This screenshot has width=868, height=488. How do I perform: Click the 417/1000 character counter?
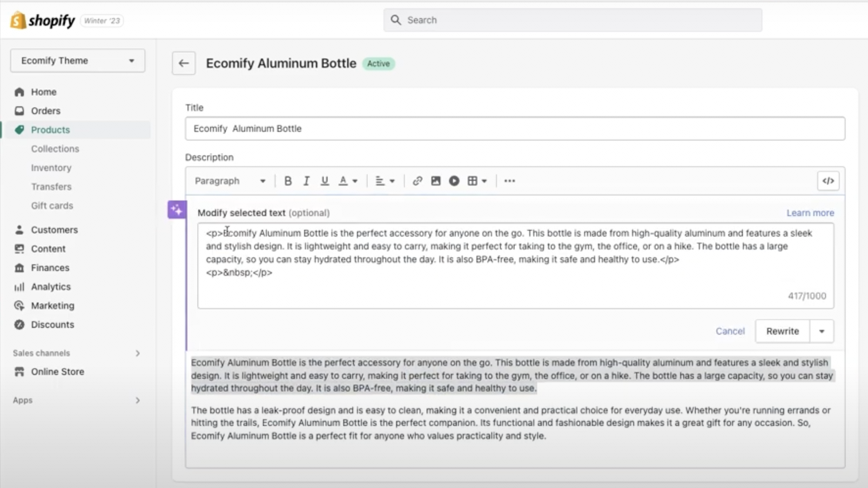pos(807,296)
